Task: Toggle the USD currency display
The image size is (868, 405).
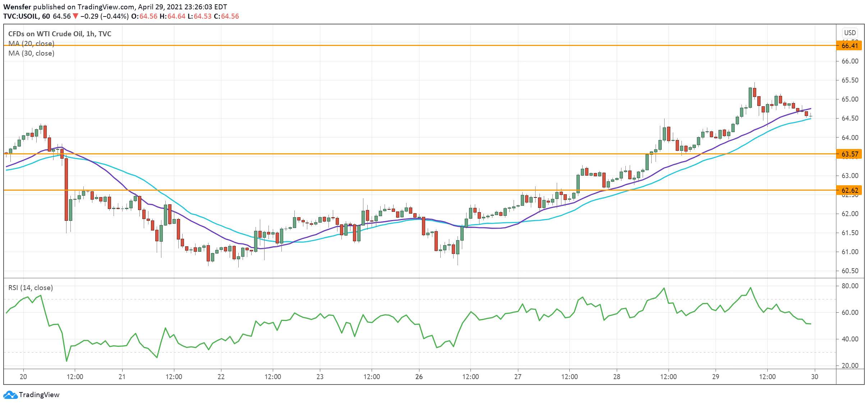Action: (x=850, y=32)
